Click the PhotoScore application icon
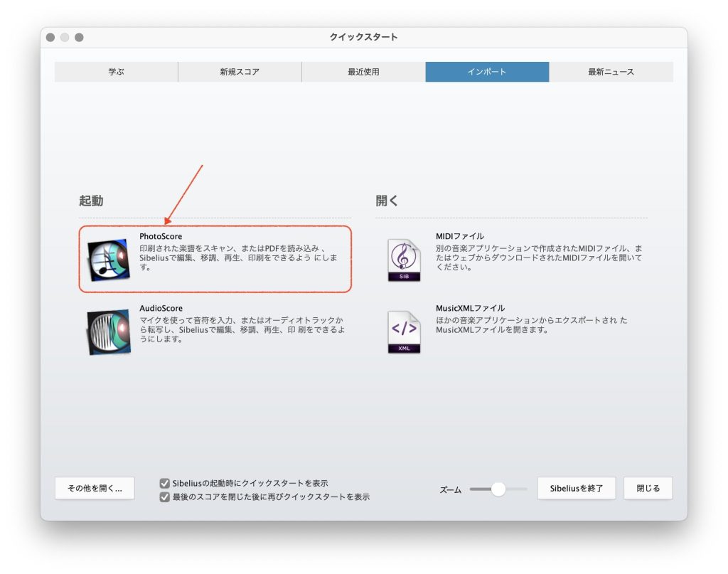 [108, 260]
